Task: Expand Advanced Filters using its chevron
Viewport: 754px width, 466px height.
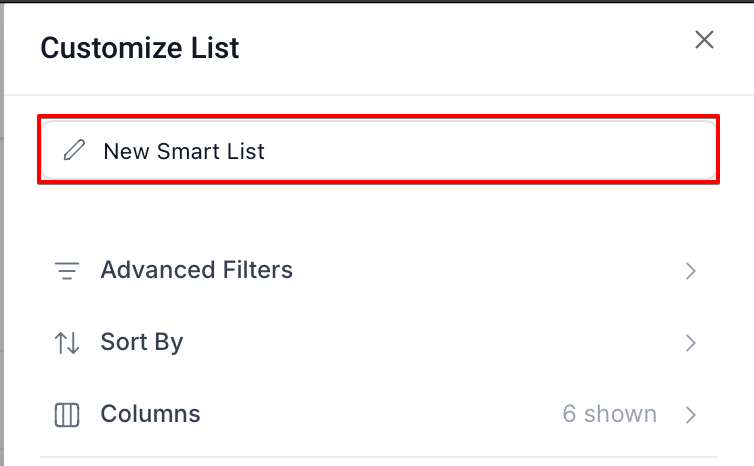Action: pyautogui.click(x=690, y=270)
